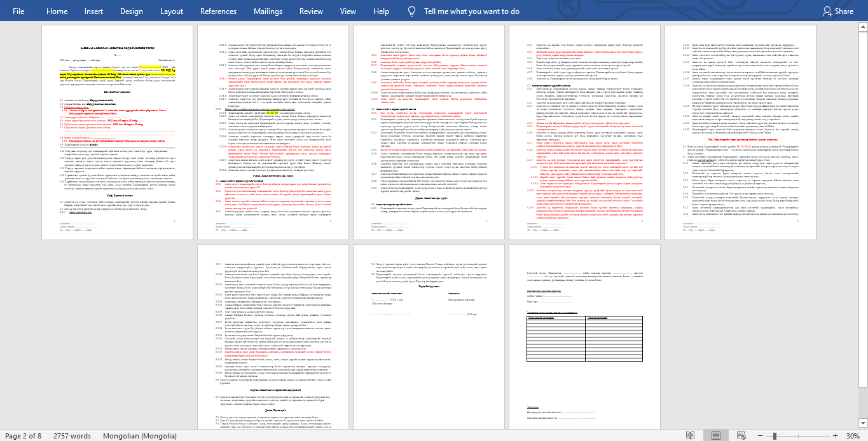Screen dimensions: 868x441
Task: Switch to Web Layout view
Action: 741,436
